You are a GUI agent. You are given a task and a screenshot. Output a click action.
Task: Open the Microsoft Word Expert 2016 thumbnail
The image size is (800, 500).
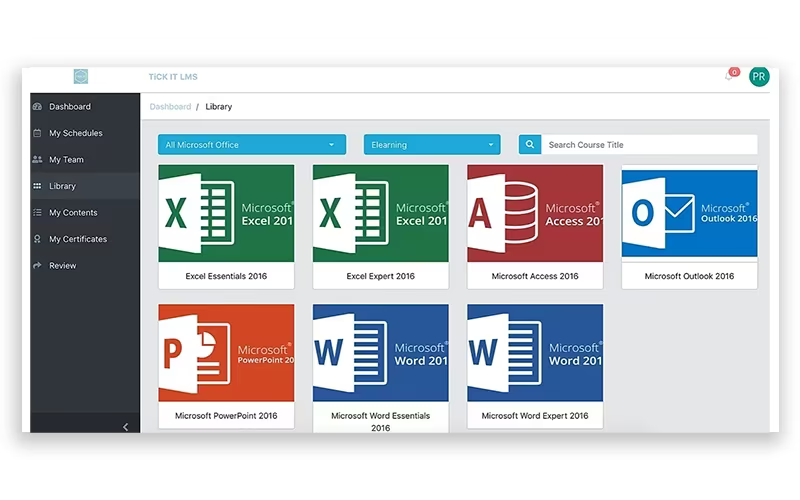point(535,353)
